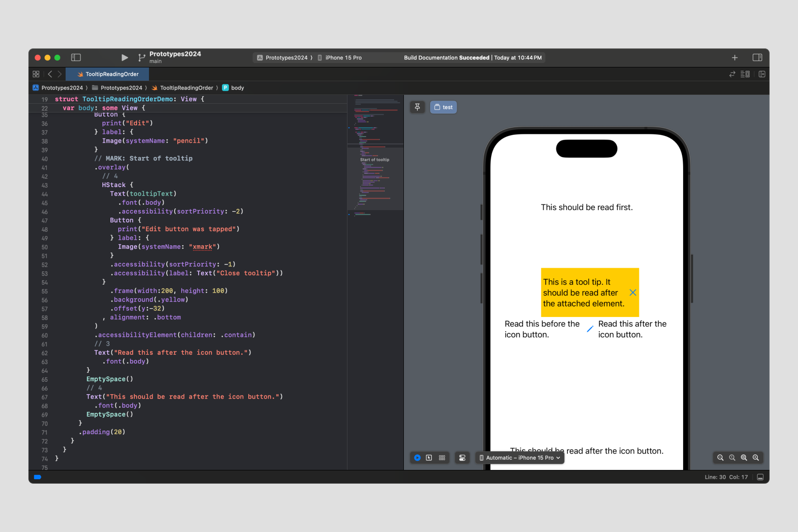The image size is (798, 532).
Task: Open TooltipReadingOrder file in the breadcrumb
Action: pyautogui.click(x=182, y=88)
